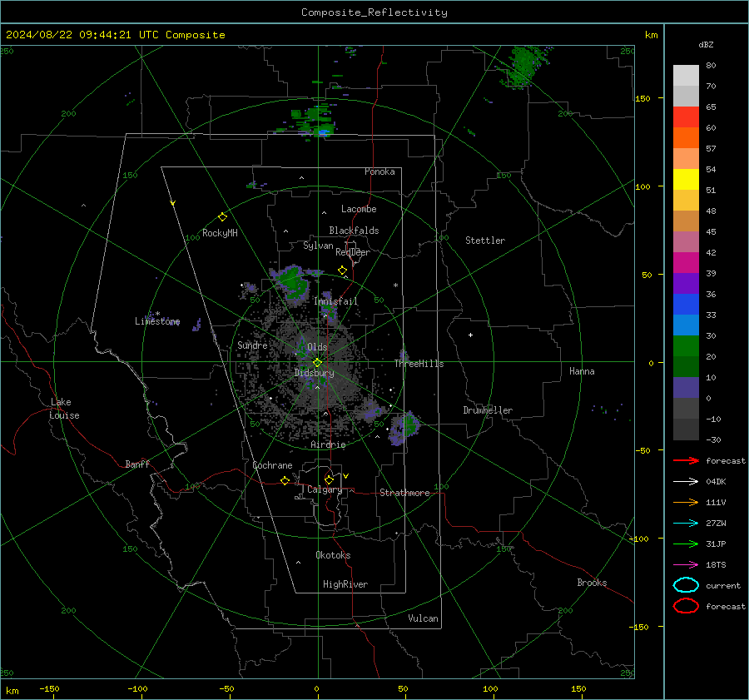Click the magenta 18TS arrow in legend

(x=686, y=565)
